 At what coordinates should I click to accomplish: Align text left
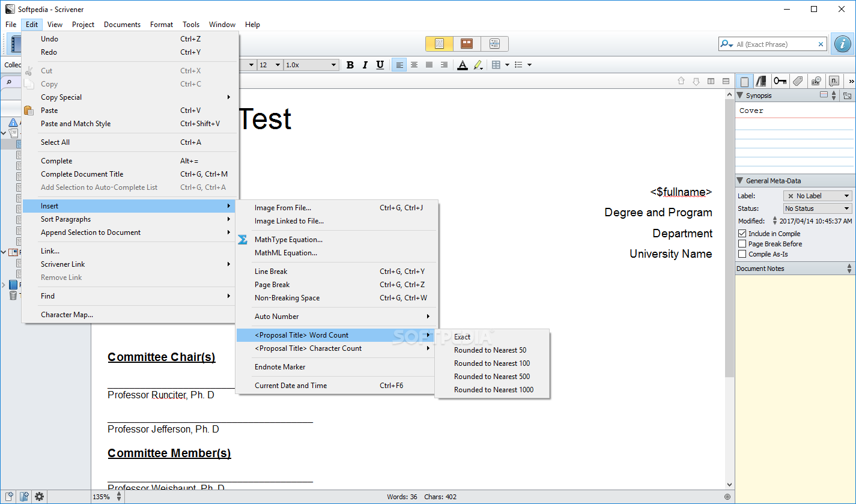[x=399, y=65]
